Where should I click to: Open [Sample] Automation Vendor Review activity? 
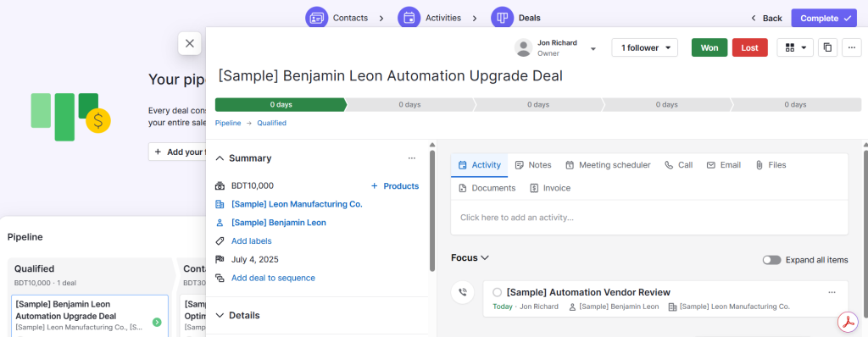tap(588, 292)
